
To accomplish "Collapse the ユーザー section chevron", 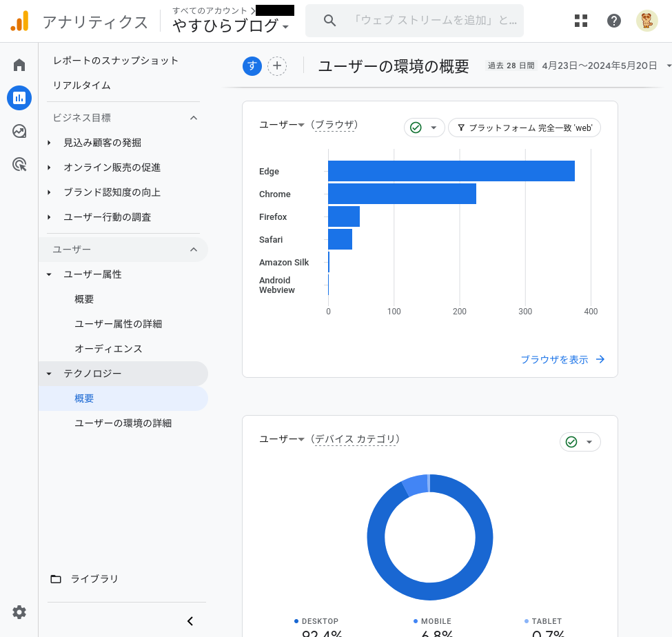I will coord(194,250).
